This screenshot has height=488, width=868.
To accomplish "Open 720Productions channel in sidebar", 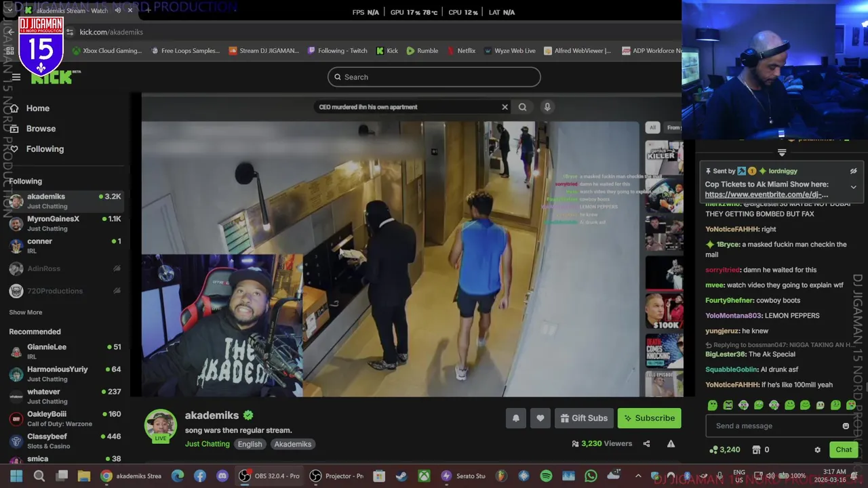I will (x=65, y=291).
